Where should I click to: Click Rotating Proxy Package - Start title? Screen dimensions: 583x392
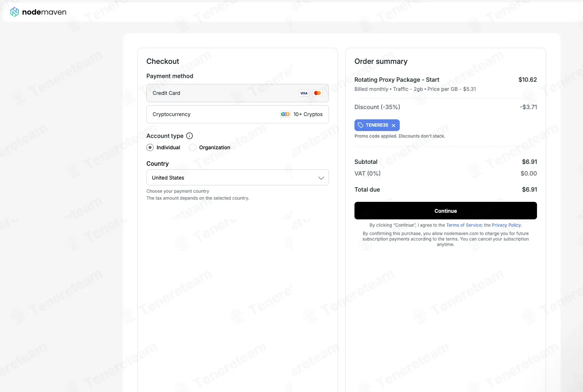click(x=397, y=80)
